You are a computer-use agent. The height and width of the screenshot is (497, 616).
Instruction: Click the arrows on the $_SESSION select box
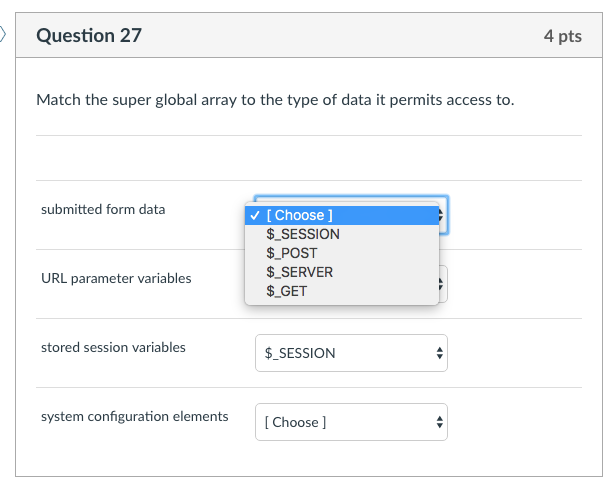pyautogui.click(x=439, y=353)
